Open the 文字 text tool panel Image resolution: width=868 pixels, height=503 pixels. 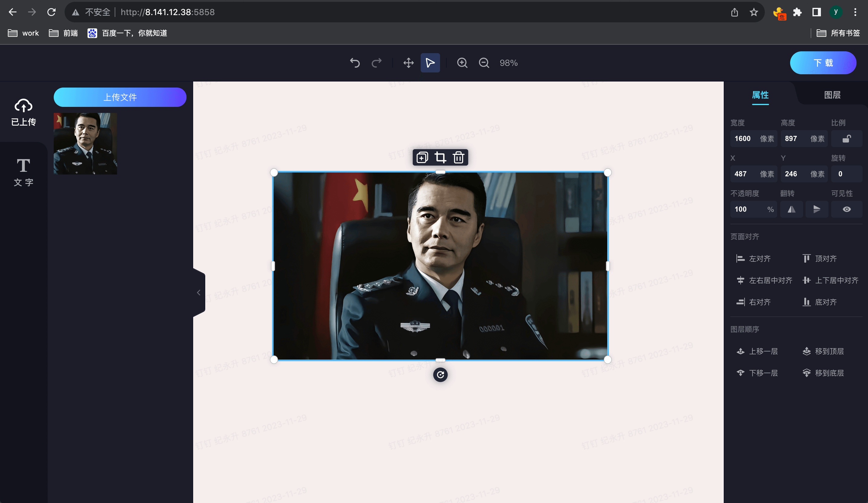(24, 172)
